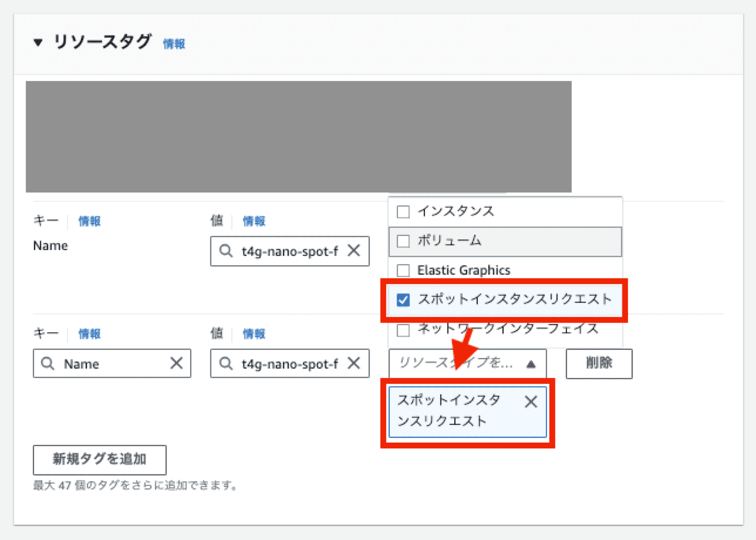This screenshot has height=540, width=756.
Task: Click search icon in Name key field
Action: [x=48, y=364]
